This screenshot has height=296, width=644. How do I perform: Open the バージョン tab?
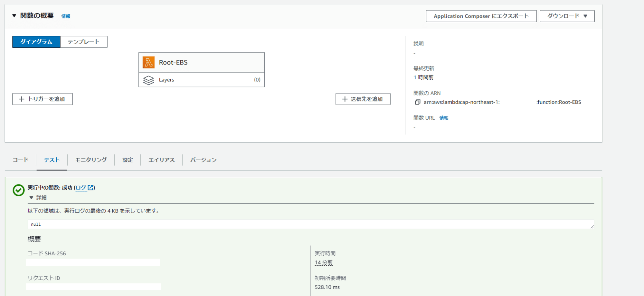[203, 160]
